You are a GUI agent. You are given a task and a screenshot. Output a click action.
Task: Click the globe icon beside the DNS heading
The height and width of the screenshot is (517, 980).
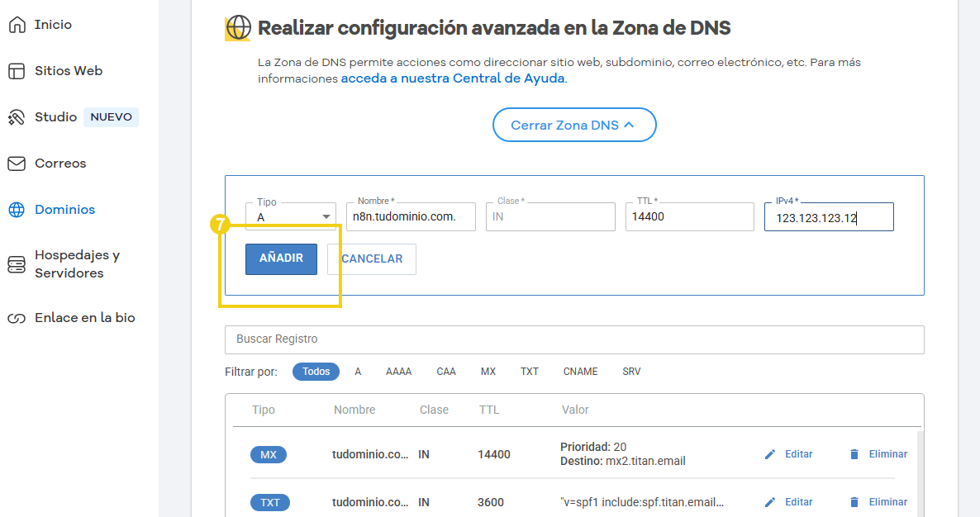[237, 27]
